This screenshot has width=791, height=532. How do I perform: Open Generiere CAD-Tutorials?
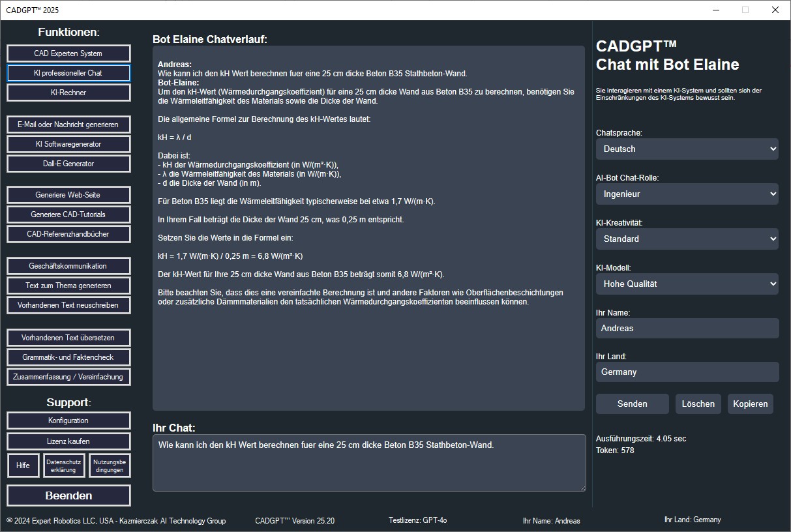(x=68, y=214)
